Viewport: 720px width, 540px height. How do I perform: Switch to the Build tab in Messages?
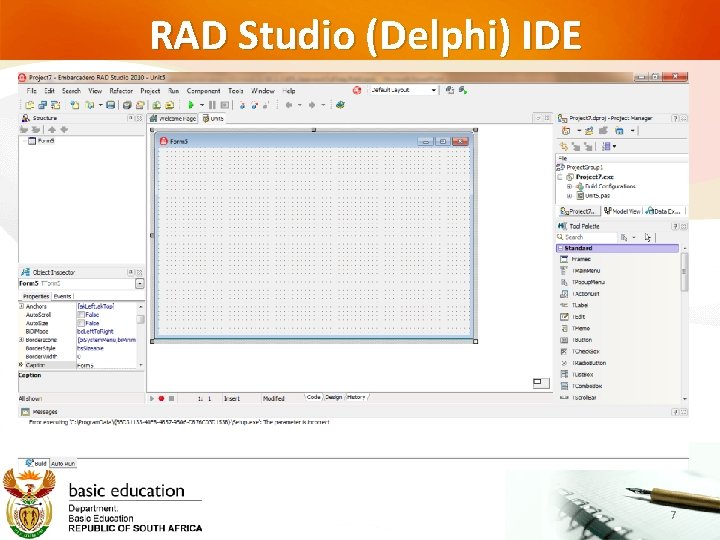click(36, 463)
